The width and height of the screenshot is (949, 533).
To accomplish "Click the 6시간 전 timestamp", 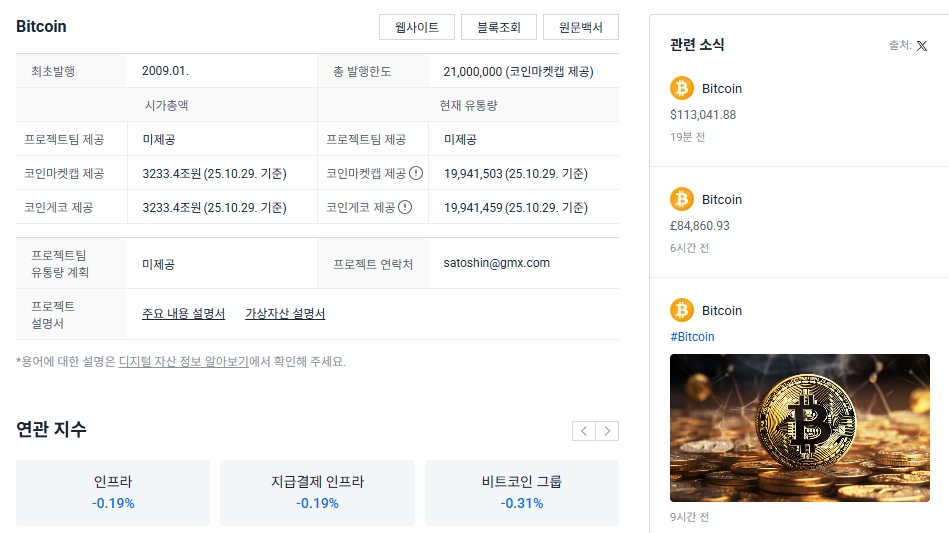I will [689, 248].
